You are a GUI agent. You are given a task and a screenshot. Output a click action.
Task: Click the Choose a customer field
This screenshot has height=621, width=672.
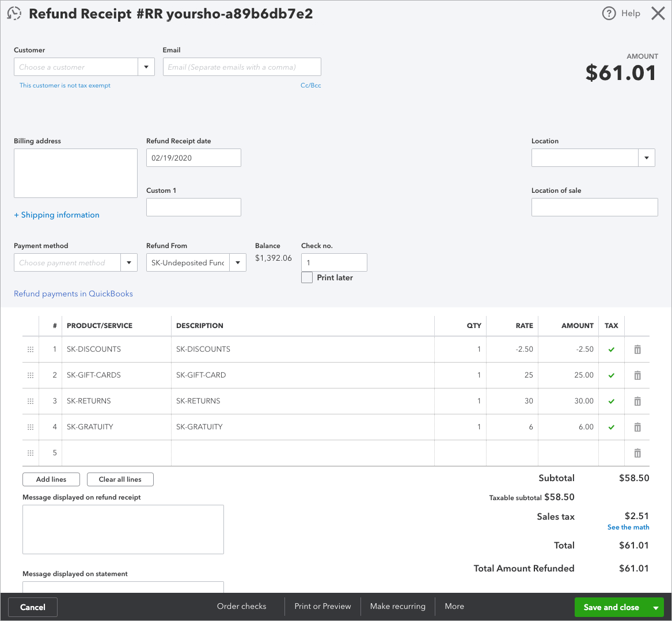click(76, 67)
